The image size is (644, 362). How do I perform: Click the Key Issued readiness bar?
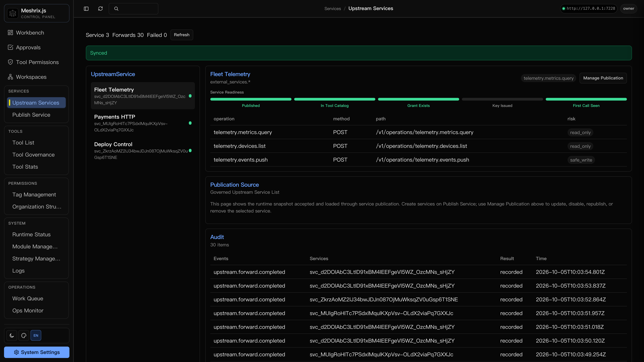[x=502, y=99]
